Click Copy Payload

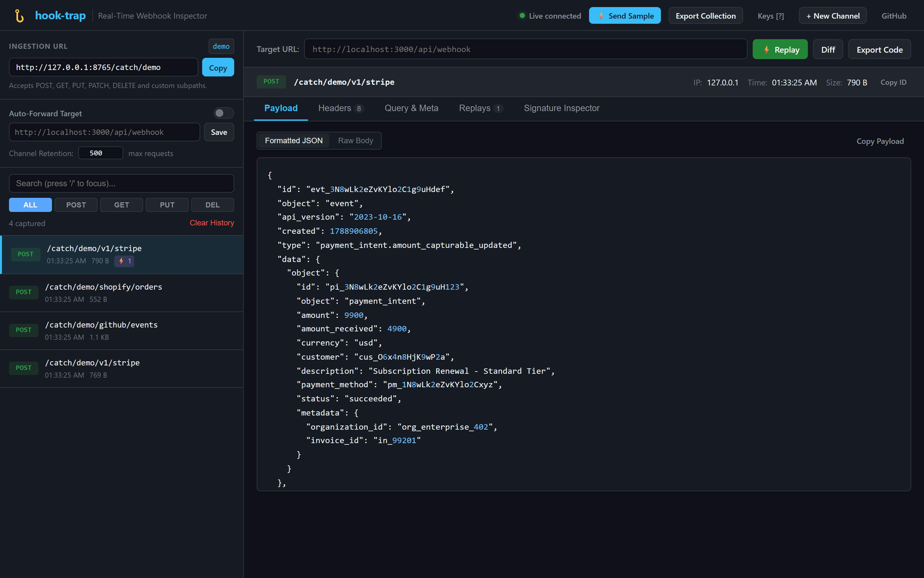tap(880, 141)
